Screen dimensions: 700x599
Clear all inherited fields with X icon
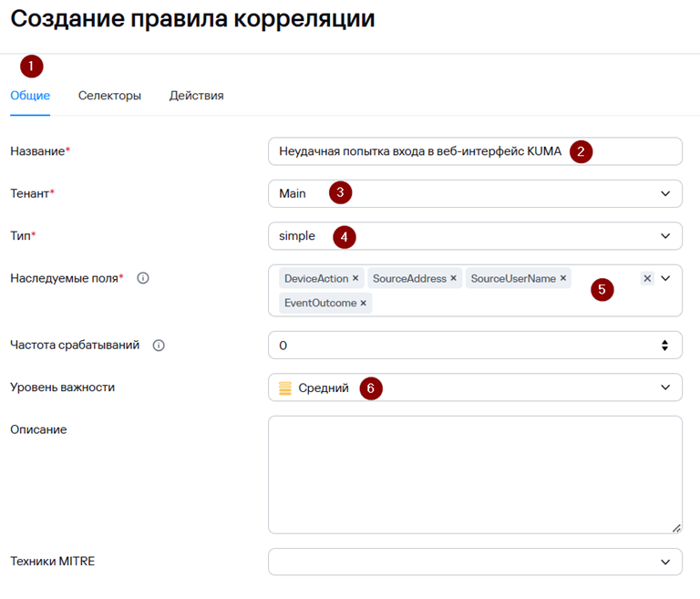[x=647, y=278]
